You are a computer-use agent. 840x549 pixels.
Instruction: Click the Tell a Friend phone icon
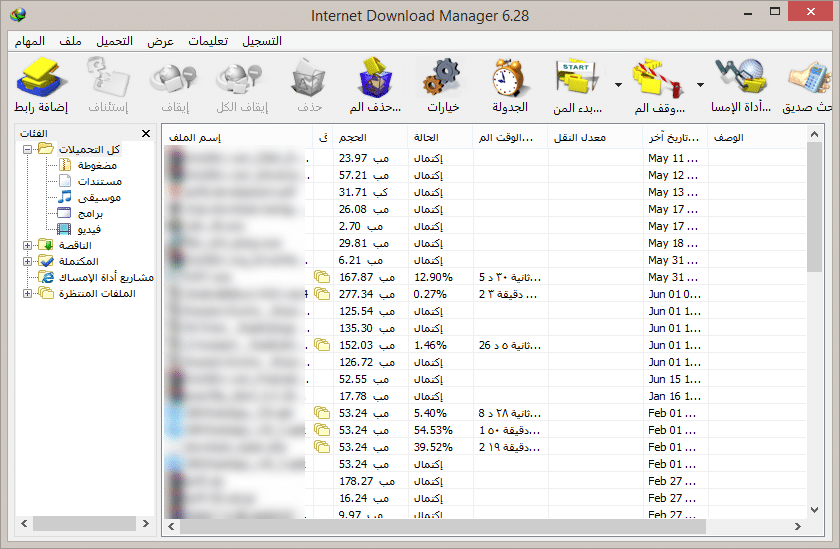[808, 78]
